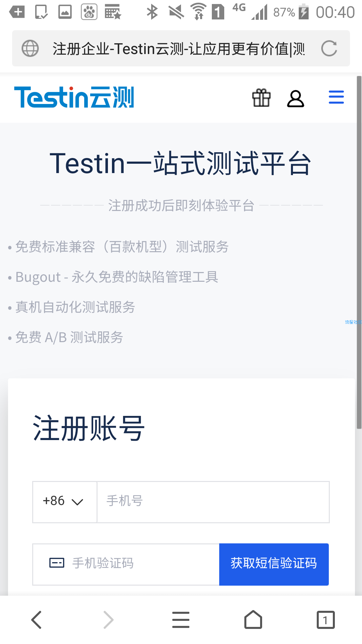Open the browser bottom menu button
This screenshot has height=644, width=362.
[181, 620]
